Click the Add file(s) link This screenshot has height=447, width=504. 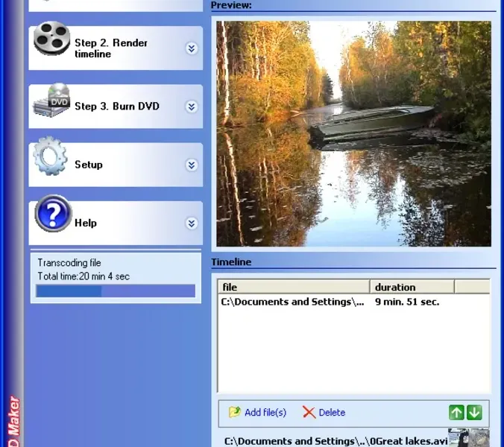click(265, 412)
